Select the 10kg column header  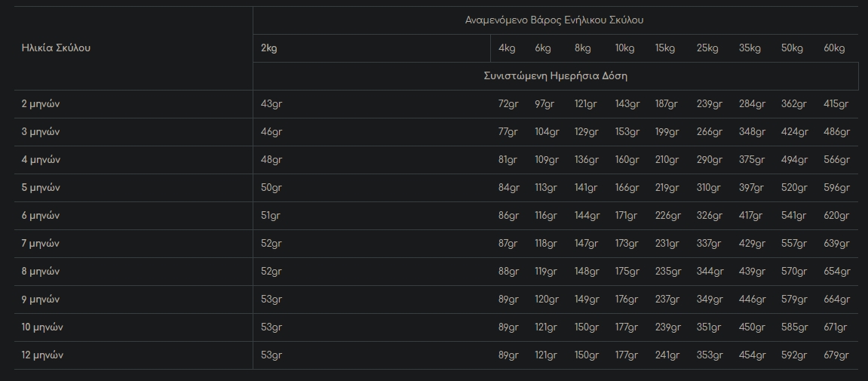pyautogui.click(x=624, y=48)
